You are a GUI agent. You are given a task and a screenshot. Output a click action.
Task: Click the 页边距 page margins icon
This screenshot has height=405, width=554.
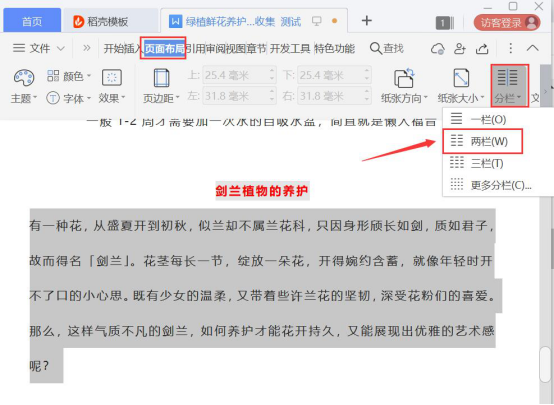point(161,78)
